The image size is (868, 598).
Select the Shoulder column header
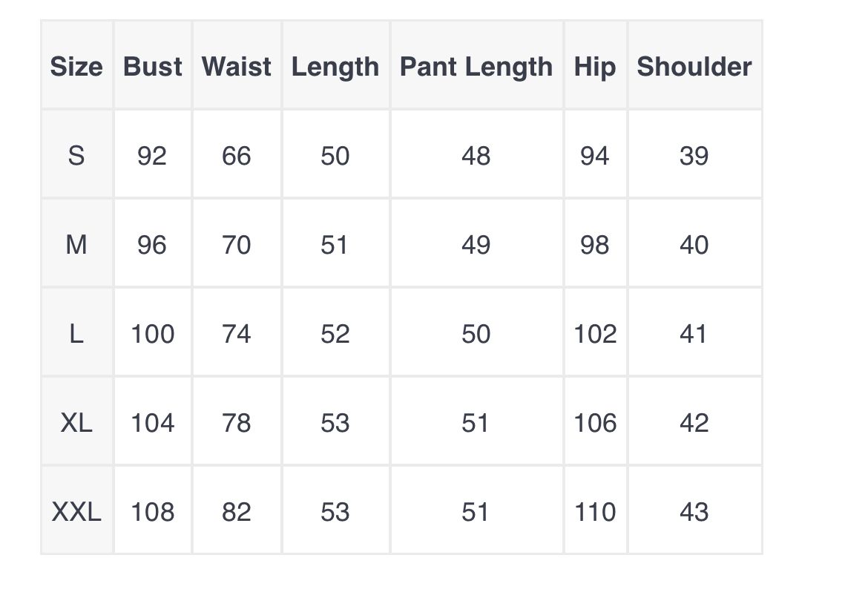point(694,67)
